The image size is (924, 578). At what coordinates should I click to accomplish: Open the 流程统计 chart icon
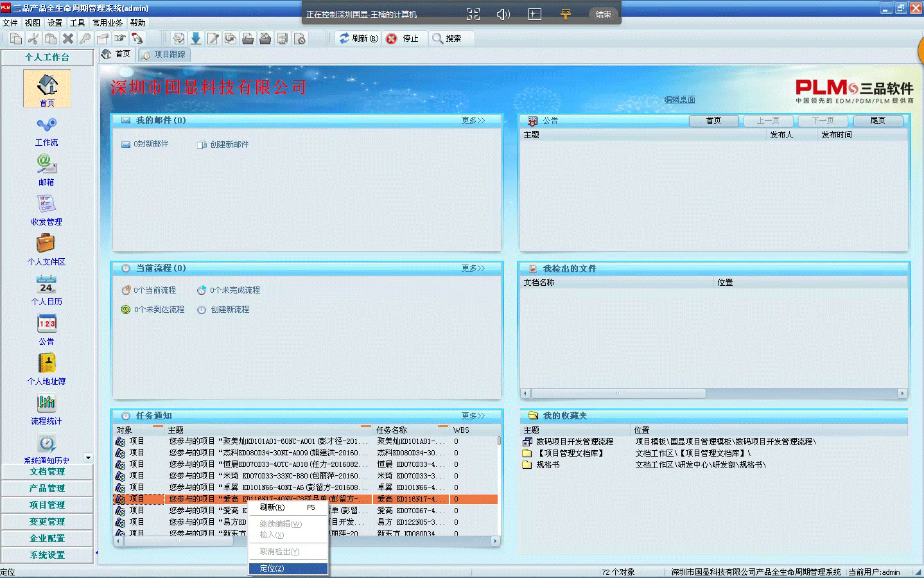pos(46,405)
